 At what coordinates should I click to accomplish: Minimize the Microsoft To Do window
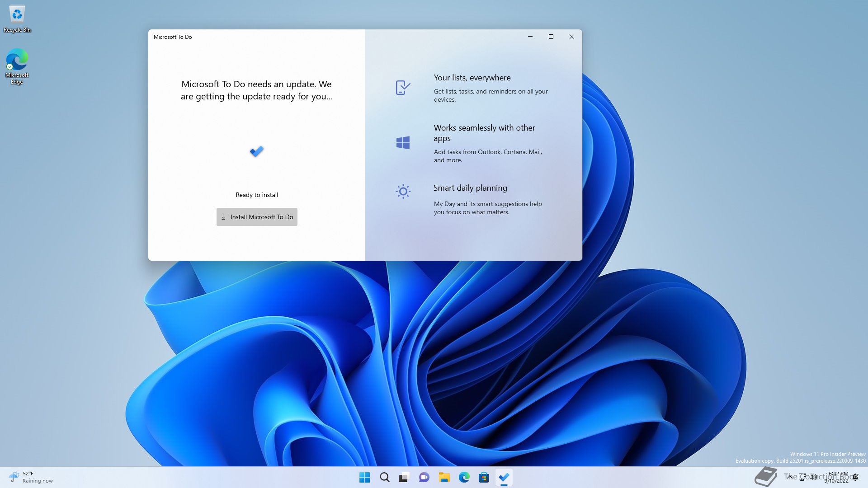pyautogui.click(x=530, y=37)
